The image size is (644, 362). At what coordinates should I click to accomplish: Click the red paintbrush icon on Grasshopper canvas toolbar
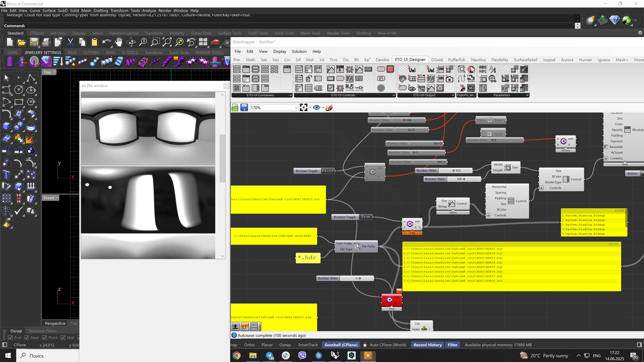click(x=329, y=108)
